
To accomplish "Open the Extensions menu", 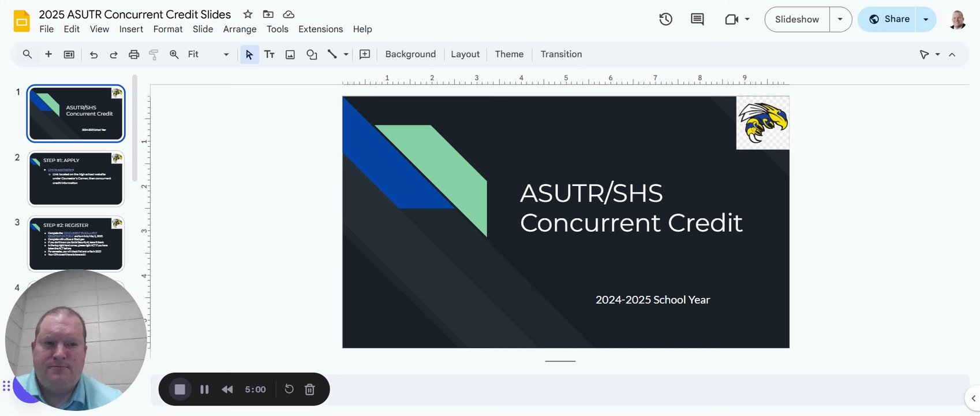I will pyautogui.click(x=320, y=29).
